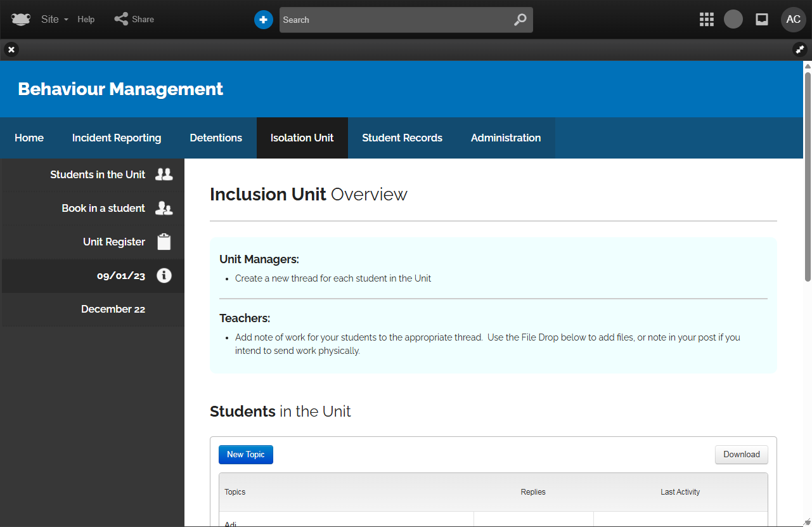Open the Incident Reporting tab
This screenshot has width=812, height=527.
click(117, 138)
